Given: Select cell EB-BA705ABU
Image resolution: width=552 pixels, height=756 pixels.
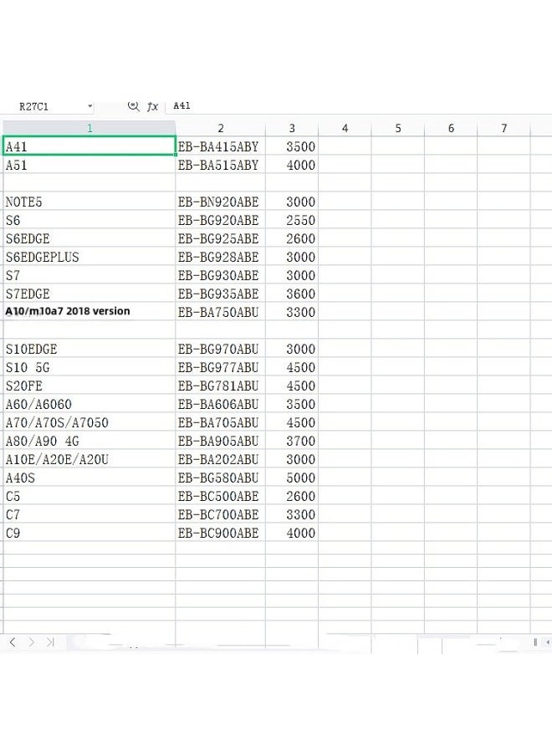Looking at the screenshot, I should pyautogui.click(x=220, y=421).
